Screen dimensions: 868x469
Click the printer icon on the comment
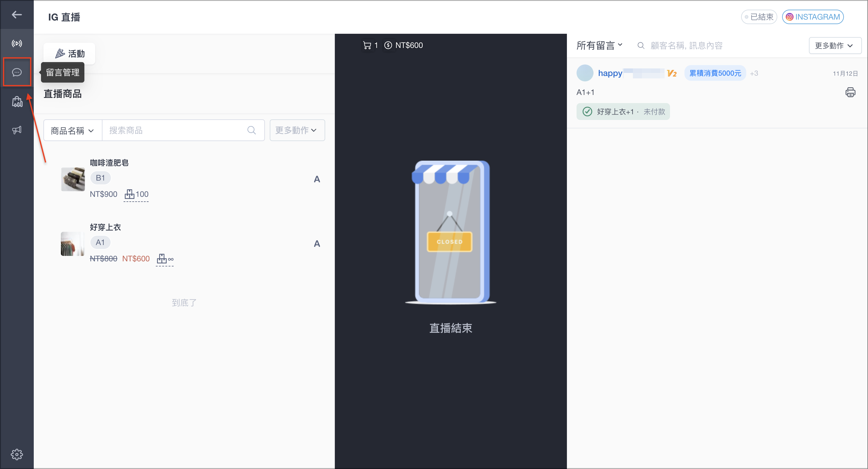(x=850, y=92)
